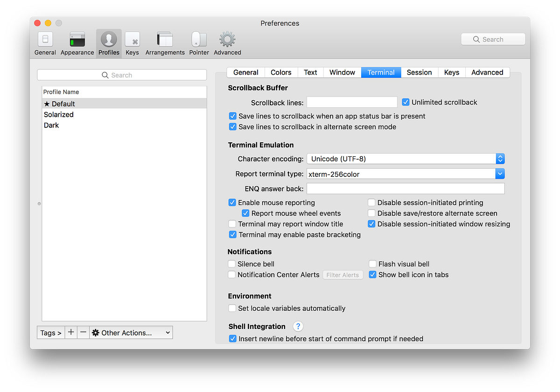Open the Report terminal type dropdown

pyautogui.click(x=500, y=174)
